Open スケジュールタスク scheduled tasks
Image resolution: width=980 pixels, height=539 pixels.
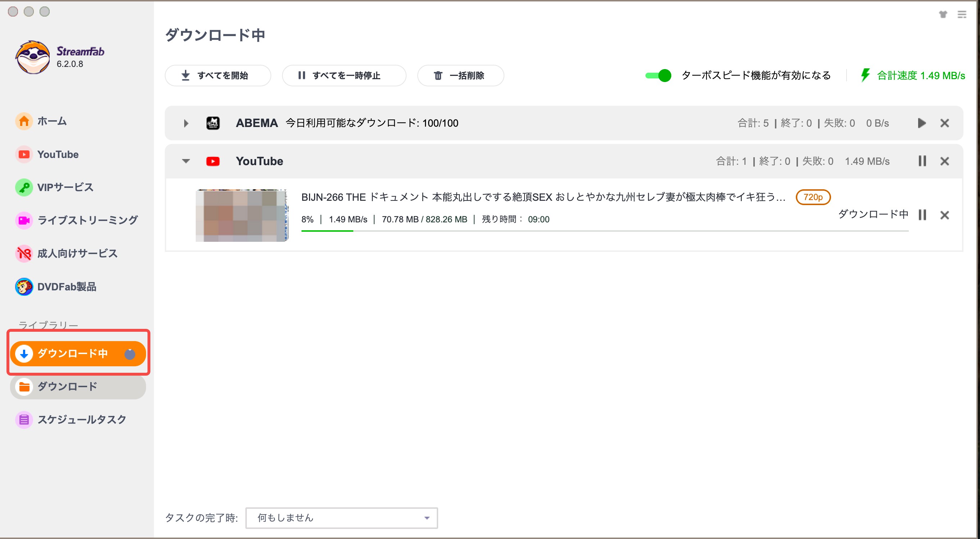[x=71, y=420]
